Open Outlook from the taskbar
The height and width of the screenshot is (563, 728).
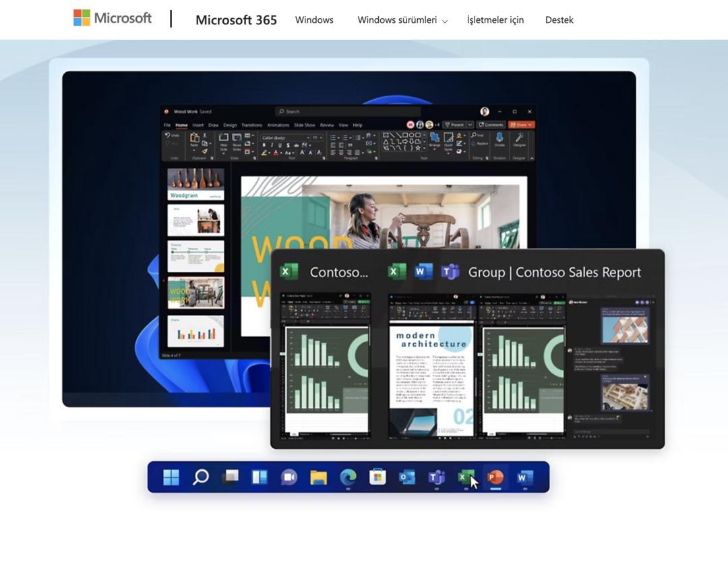[x=407, y=477]
